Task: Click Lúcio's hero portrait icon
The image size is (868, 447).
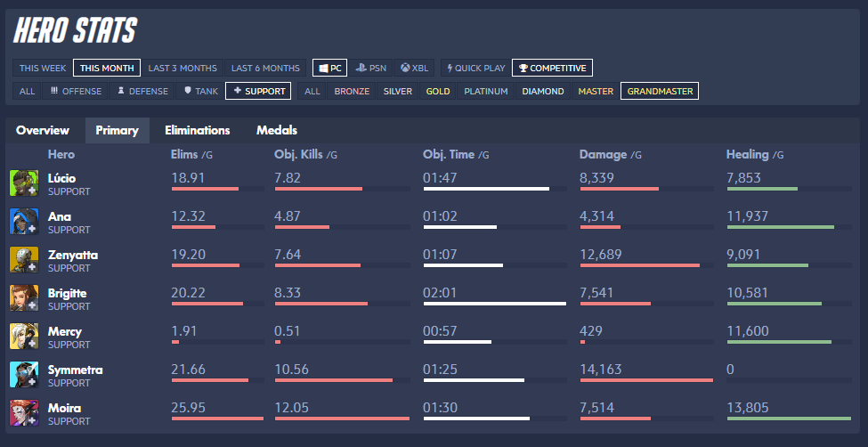Action: tap(24, 183)
